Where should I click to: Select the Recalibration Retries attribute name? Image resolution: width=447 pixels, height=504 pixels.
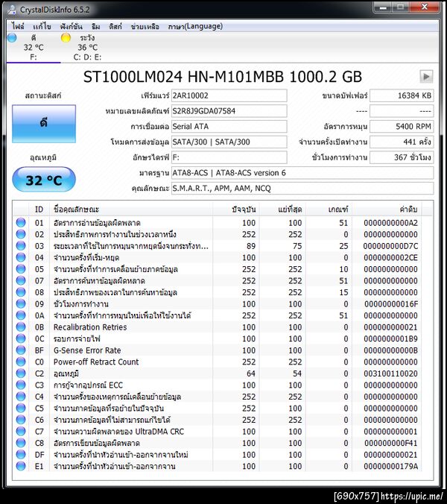click(x=90, y=327)
